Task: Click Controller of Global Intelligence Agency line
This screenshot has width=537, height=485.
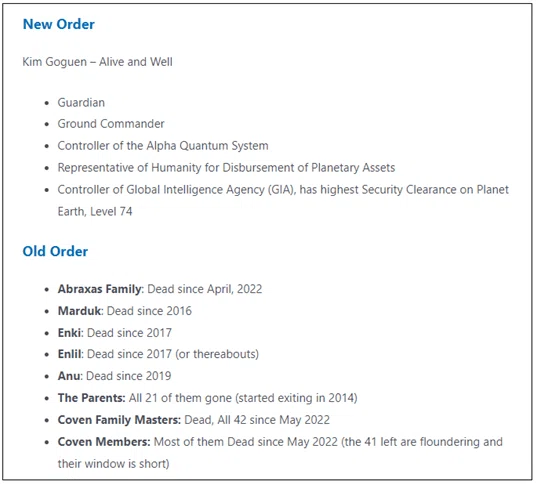Action: point(283,190)
